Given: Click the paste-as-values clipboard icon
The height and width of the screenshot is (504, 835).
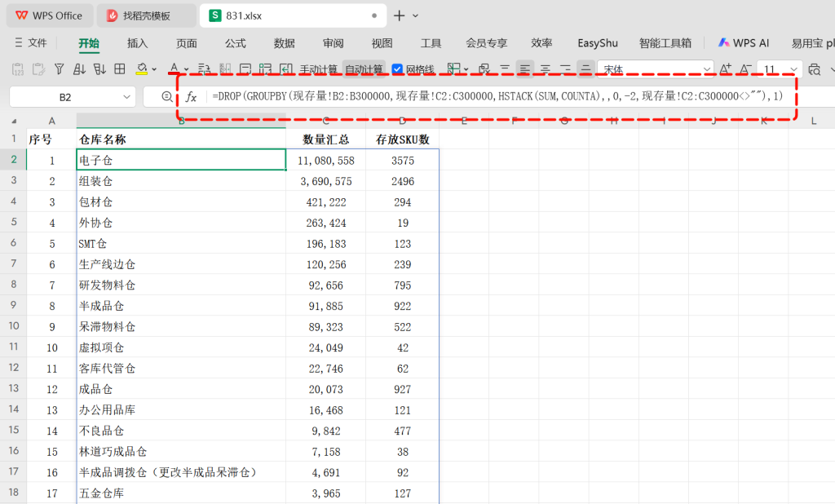Looking at the screenshot, I should coord(18,69).
